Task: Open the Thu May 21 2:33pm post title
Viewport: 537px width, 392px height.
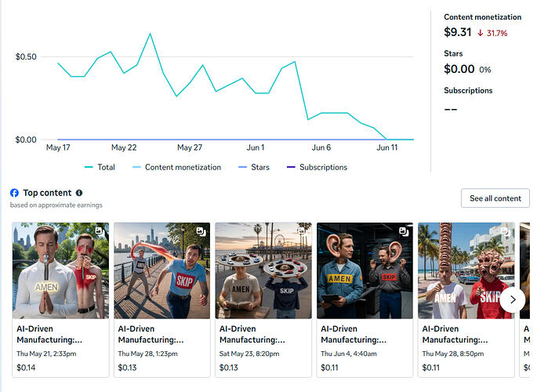Action: pos(49,334)
